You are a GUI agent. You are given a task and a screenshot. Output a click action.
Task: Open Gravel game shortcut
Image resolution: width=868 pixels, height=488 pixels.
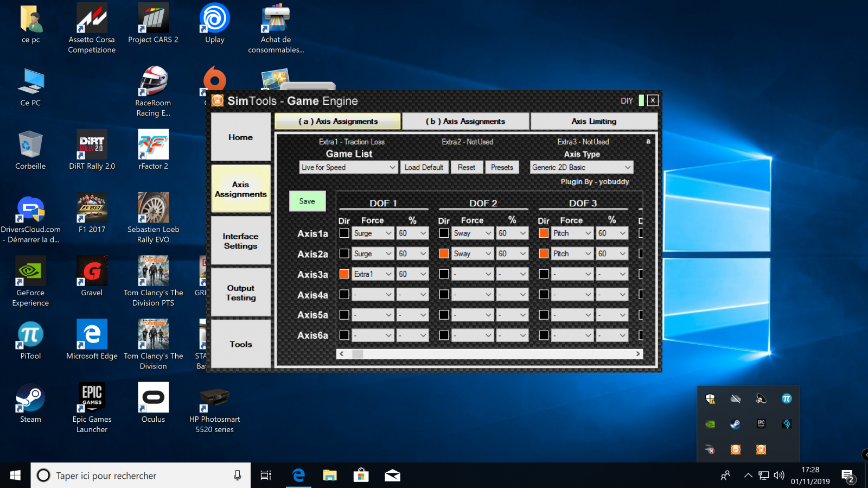92,276
